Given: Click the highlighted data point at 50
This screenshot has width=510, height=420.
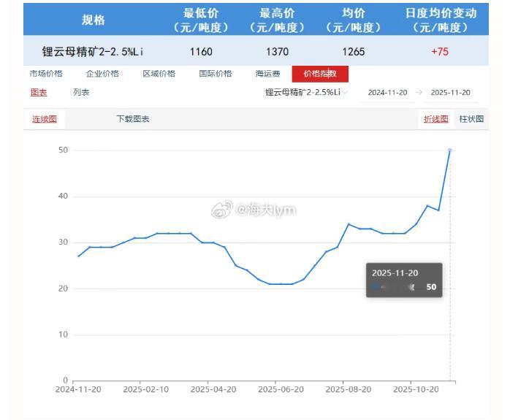Looking at the screenshot, I should point(450,150).
